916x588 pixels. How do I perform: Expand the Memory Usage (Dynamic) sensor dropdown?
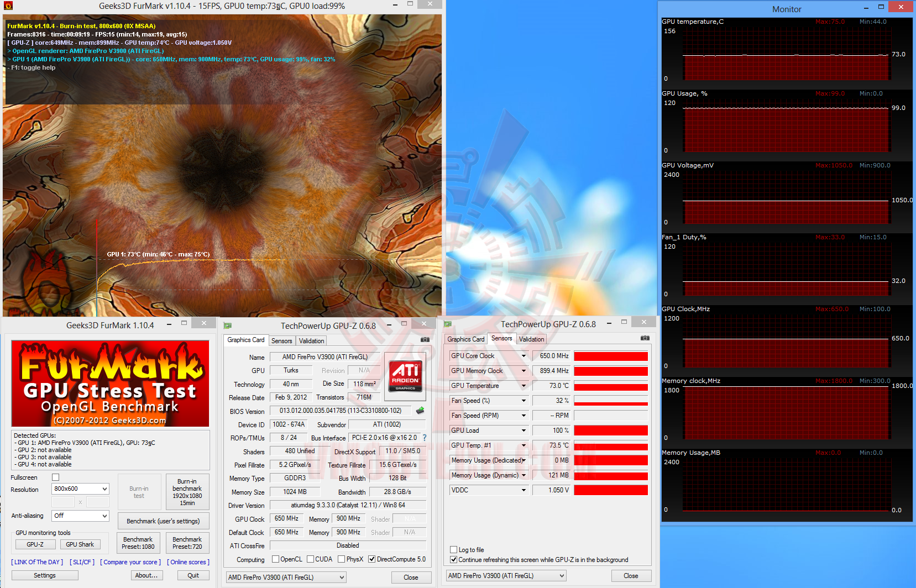click(524, 475)
